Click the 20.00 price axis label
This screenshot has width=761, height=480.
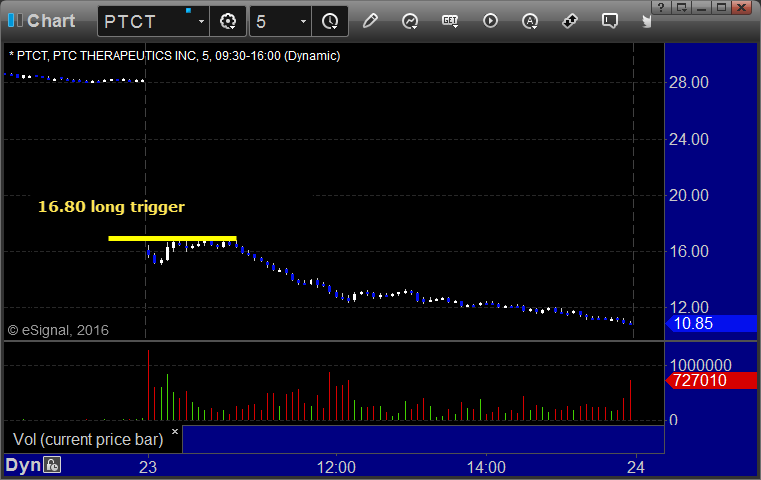(689, 196)
